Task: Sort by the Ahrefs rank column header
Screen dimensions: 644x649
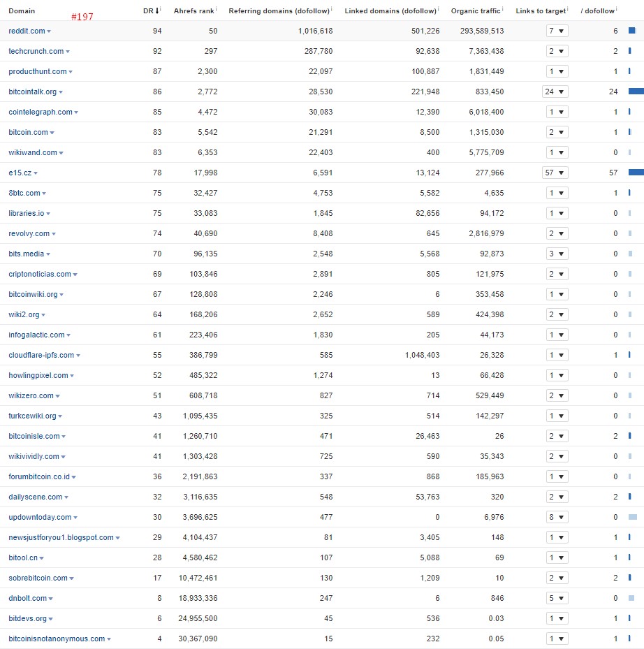Action: click(x=193, y=11)
